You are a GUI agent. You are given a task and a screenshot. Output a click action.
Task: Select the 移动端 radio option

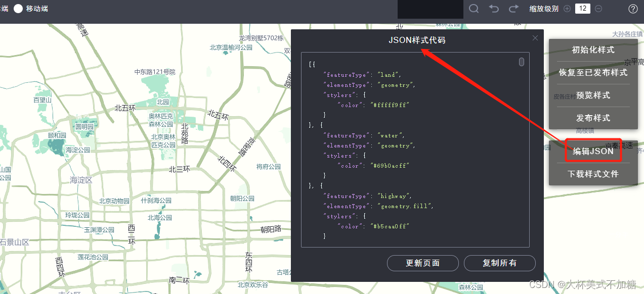[x=19, y=9]
